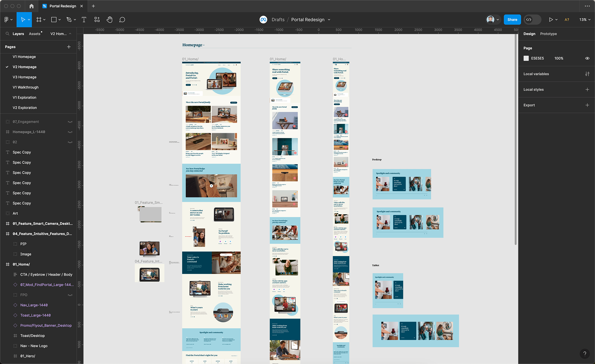This screenshot has width=595, height=364.
Task: Edit the E5E5E5 hex color value
Action: click(x=537, y=58)
